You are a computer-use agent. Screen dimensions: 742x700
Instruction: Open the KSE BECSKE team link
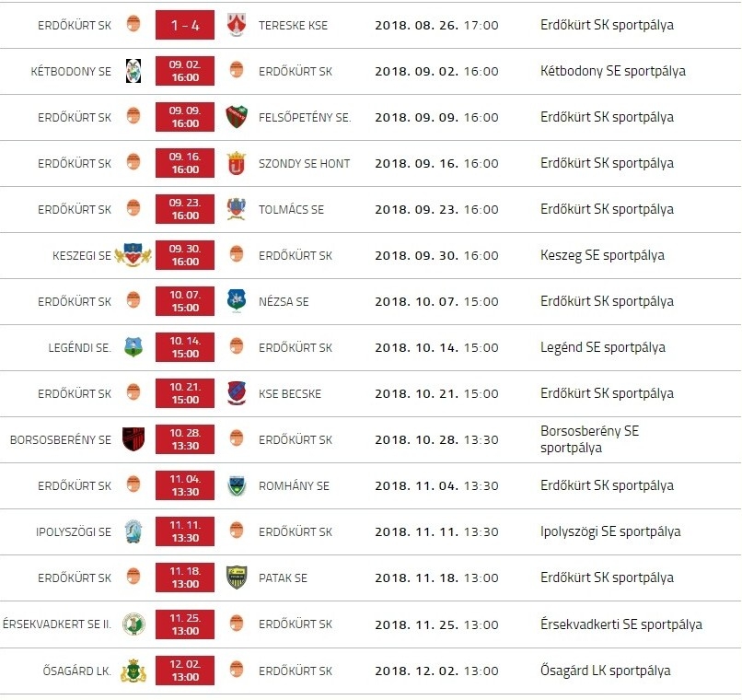coord(290,394)
